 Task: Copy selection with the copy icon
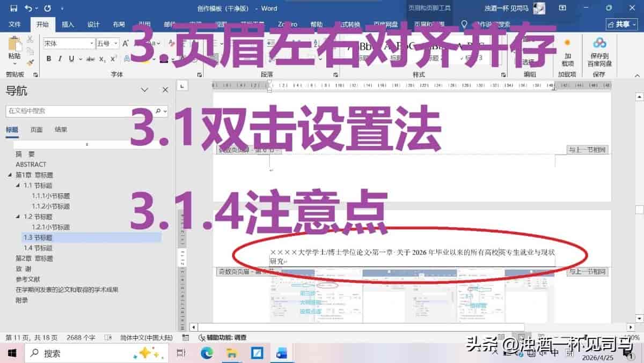[x=30, y=51]
